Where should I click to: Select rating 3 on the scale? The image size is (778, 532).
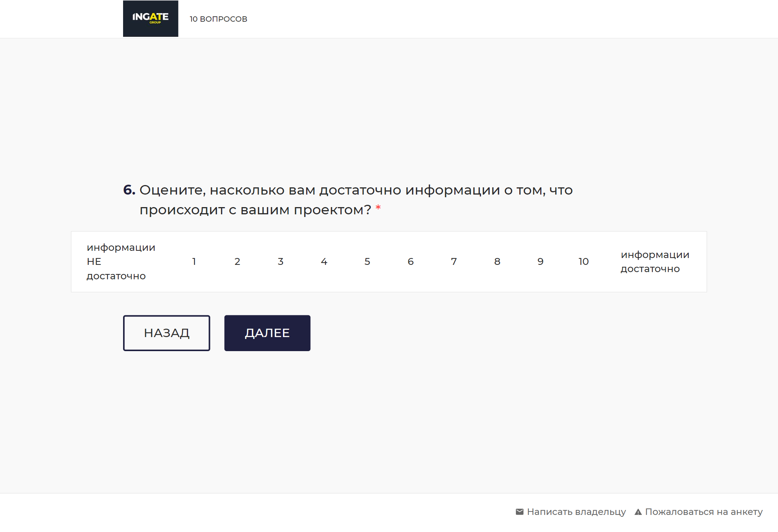[280, 261]
